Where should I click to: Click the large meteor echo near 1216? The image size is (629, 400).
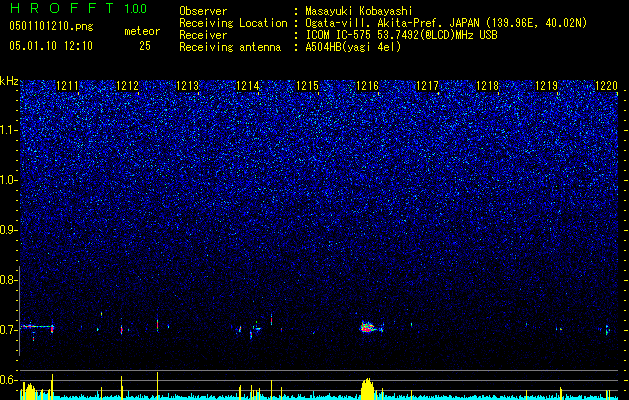369,327
